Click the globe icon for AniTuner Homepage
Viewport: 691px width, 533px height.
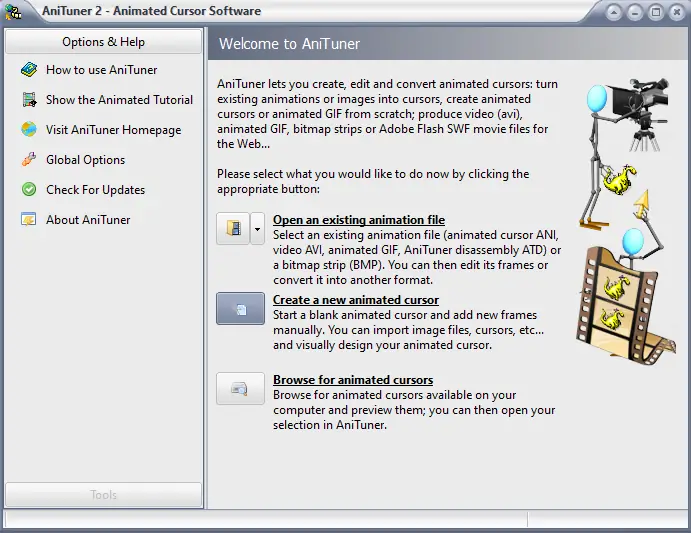[x=29, y=130]
